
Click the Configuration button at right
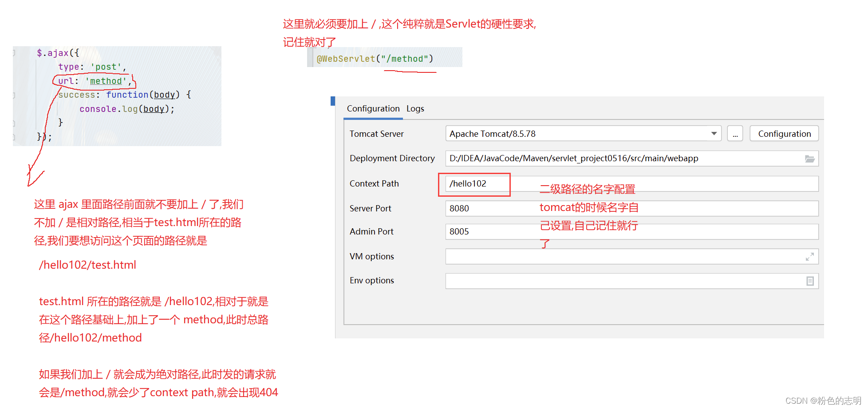pyautogui.click(x=784, y=134)
